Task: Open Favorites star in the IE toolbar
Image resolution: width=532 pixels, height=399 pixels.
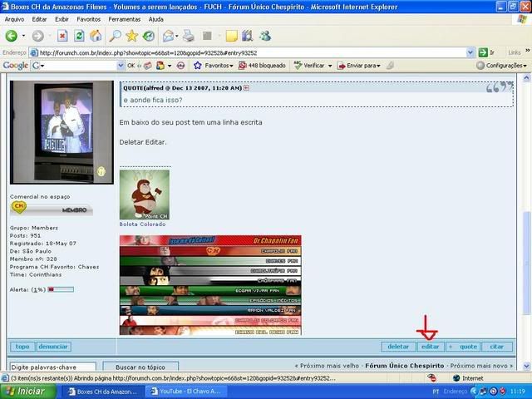Action: [131, 36]
